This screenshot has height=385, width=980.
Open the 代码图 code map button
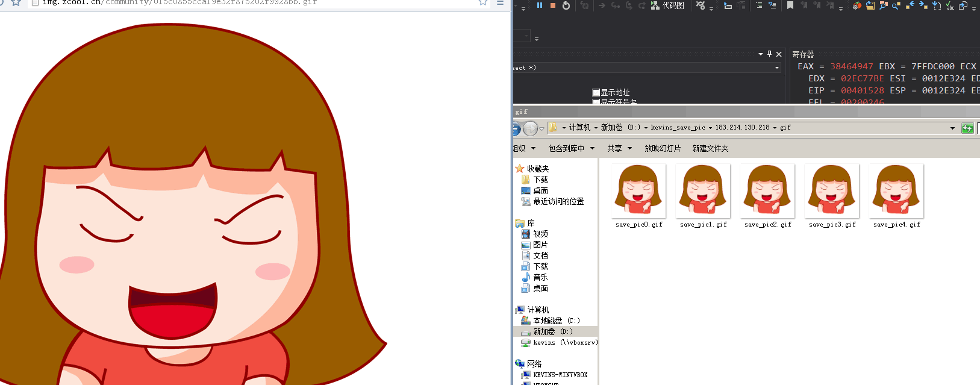[667, 5]
